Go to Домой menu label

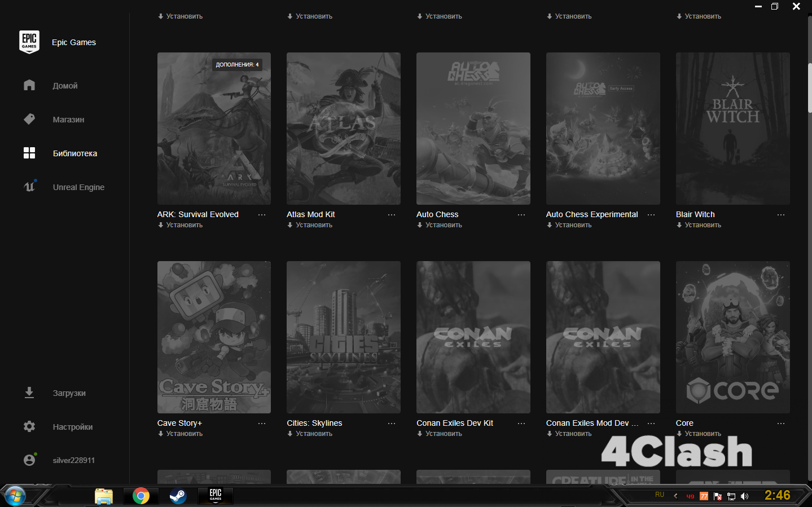coord(65,86)
